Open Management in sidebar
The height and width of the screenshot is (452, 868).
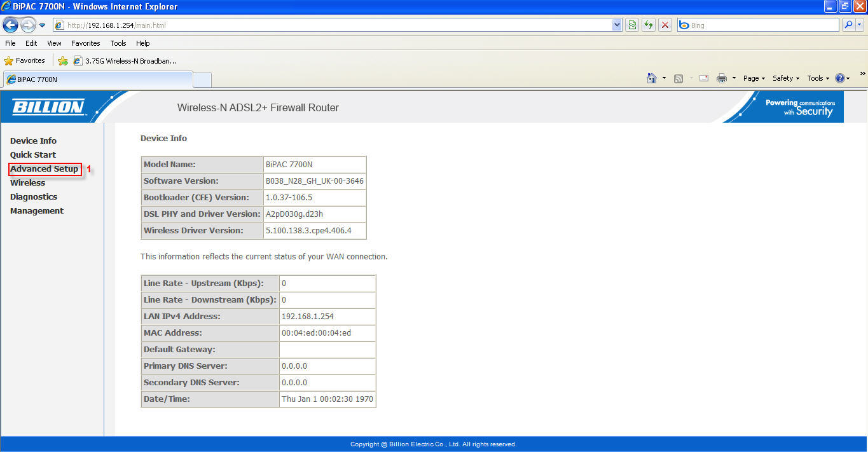[37, 210]
